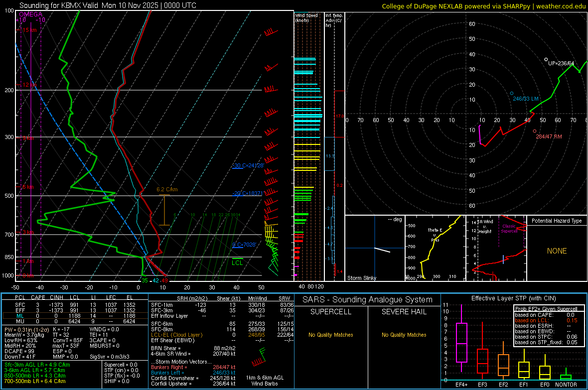Click the "based on STPC: 0.06" line

tap(546, 337)
